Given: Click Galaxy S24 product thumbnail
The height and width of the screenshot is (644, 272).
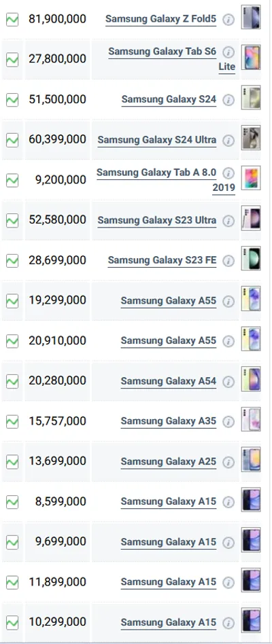Looking at the screenshot, I should (x=251, y=98).
